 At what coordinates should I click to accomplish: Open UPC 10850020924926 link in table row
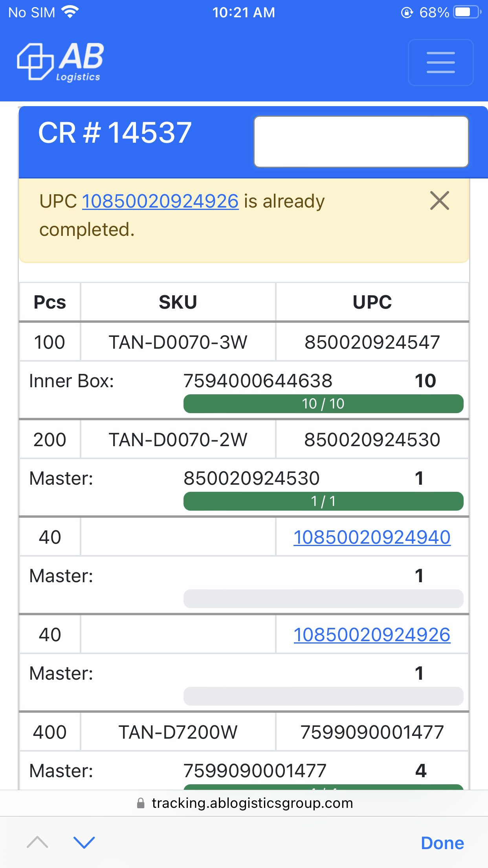click(x=372, y=634)
